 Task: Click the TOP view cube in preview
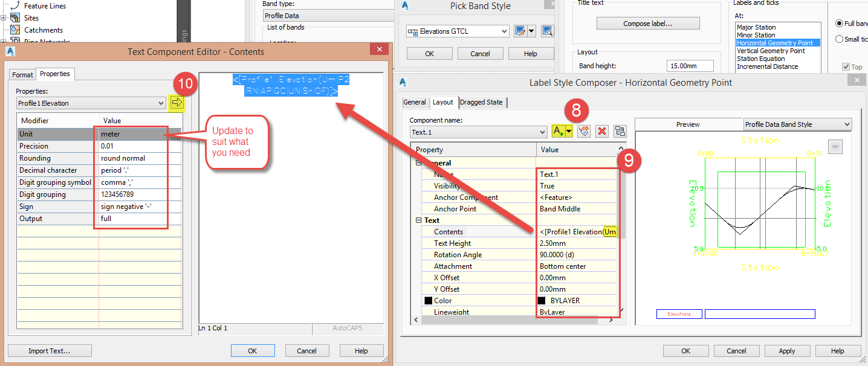click(x=835, y=147)
